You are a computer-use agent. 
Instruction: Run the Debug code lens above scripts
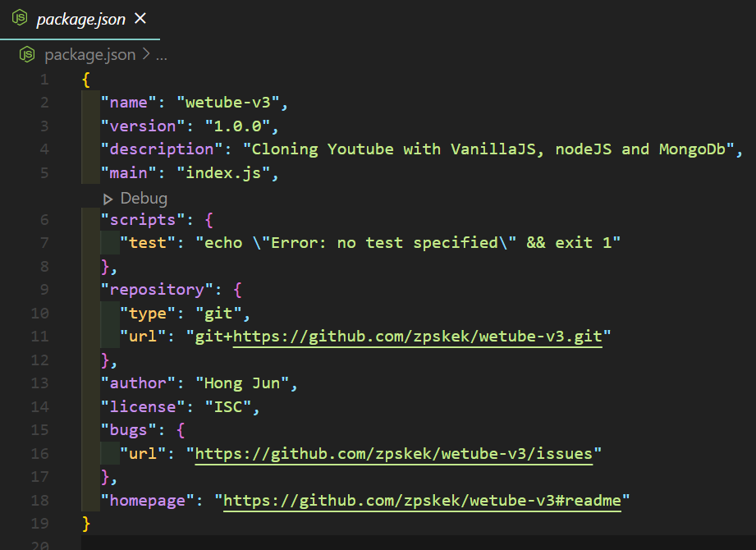tap(144, 198)
